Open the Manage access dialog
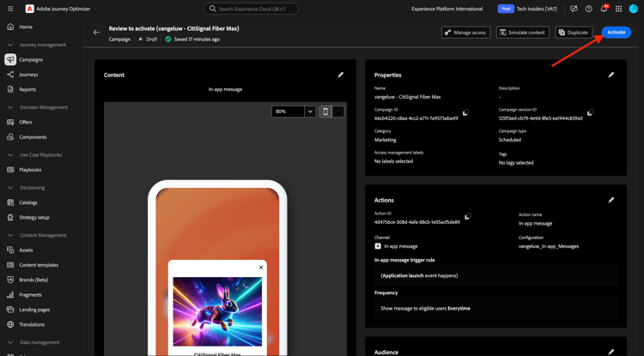 click(465, 33)
